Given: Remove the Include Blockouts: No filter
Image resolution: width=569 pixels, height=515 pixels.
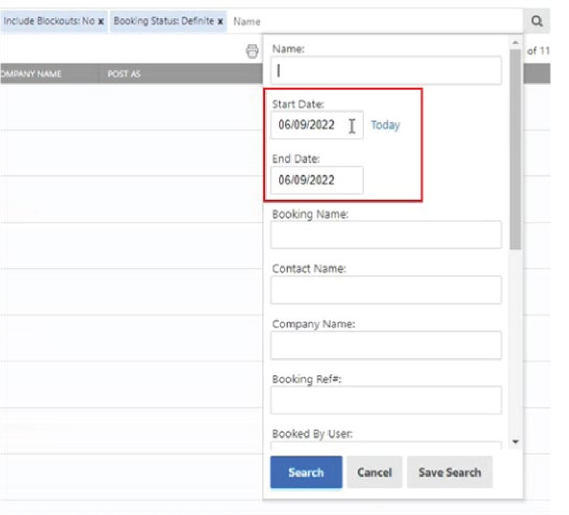Looking at the screenshot, I should point(101,21).
